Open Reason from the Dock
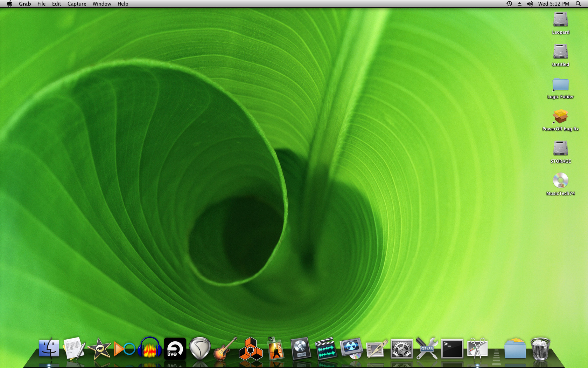The width and height of the screenshot is (588, 368). point(250,349)
